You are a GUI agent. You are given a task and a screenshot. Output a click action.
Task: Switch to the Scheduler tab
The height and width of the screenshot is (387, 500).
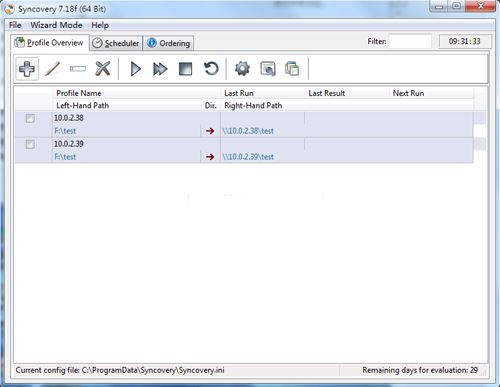click(x=116, y=43)
